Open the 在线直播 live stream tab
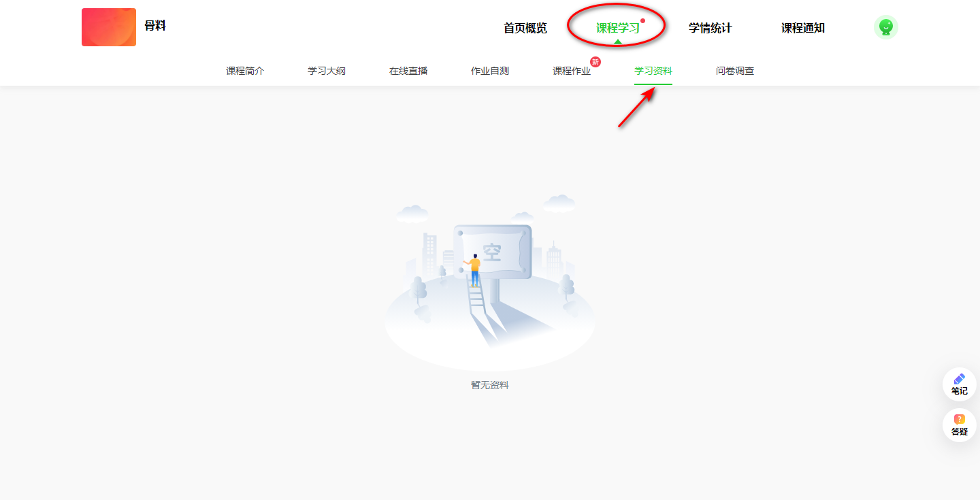Screen dimensions: 980x500 (x=408, y=71)
